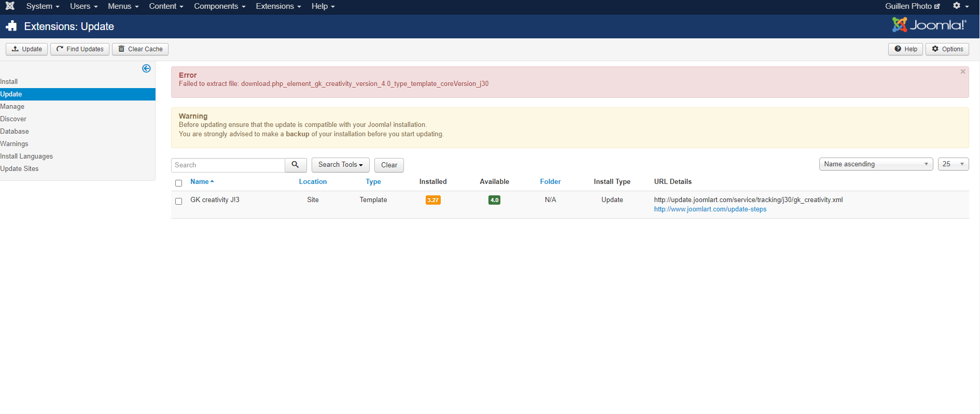This screenshot has width=980, height=414.
Task: Click the Install Type column header
Action: [612, 181]
